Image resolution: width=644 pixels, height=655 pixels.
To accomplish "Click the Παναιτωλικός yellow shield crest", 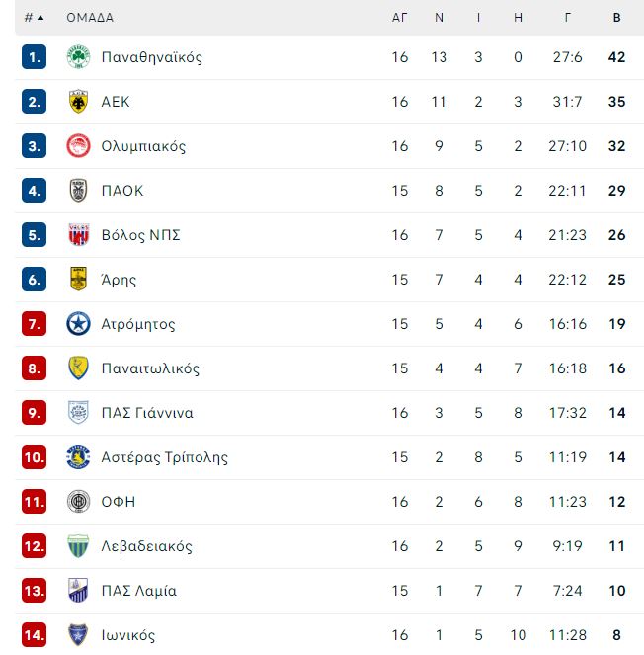I will pyautogui.click(x=78, y=368).
